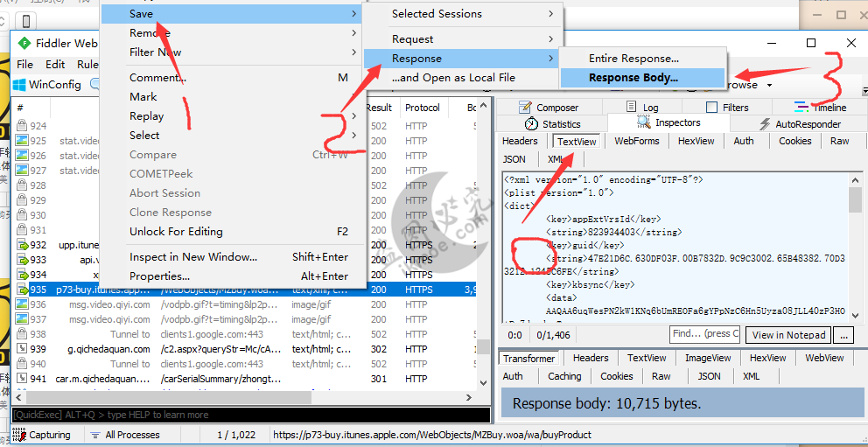The image size is (868, 447).
Task: Click session list horizontal scrollbar right arrow
Action: coord(469,396)
